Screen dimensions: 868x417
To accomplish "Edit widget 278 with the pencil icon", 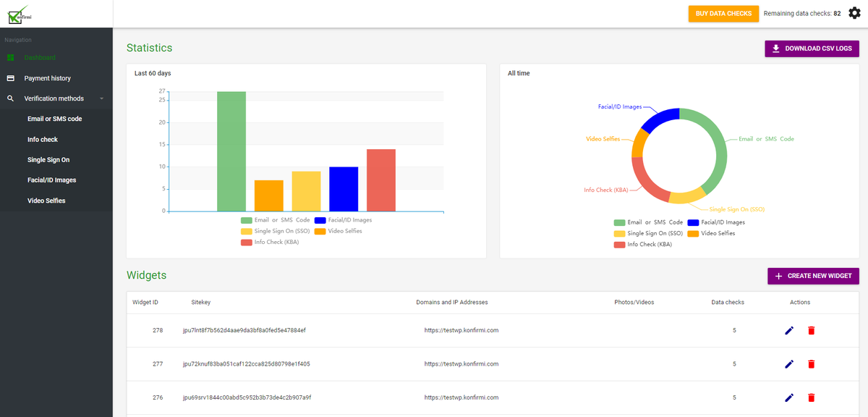I will pyautogui.click(x=789, y=330).
